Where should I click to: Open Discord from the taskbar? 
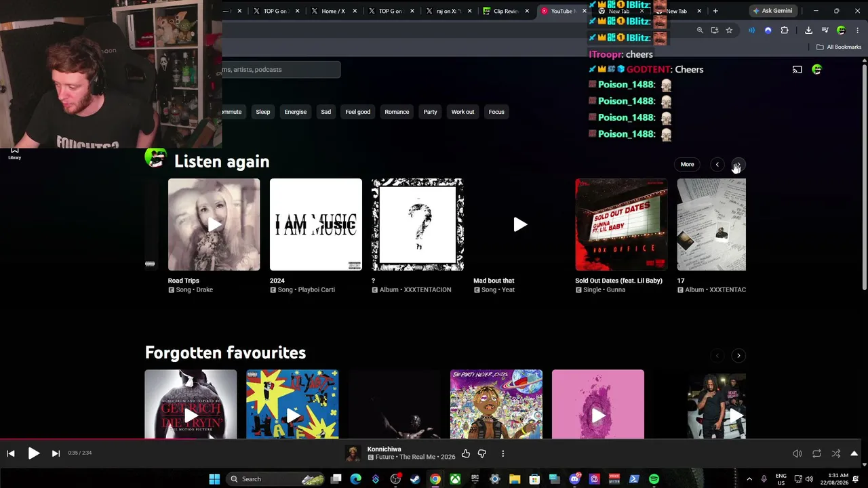click(x=574, y=479)
